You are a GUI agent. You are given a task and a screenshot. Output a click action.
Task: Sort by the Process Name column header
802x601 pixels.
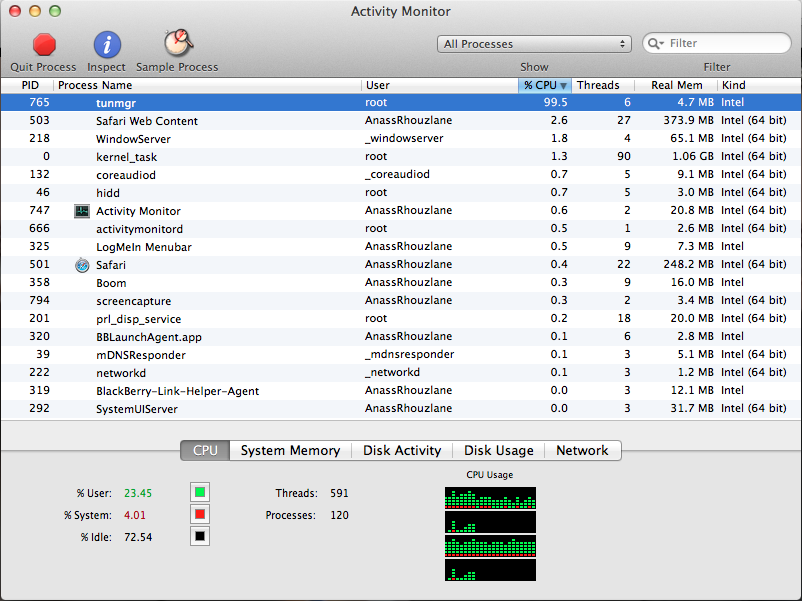coord(207,85)
